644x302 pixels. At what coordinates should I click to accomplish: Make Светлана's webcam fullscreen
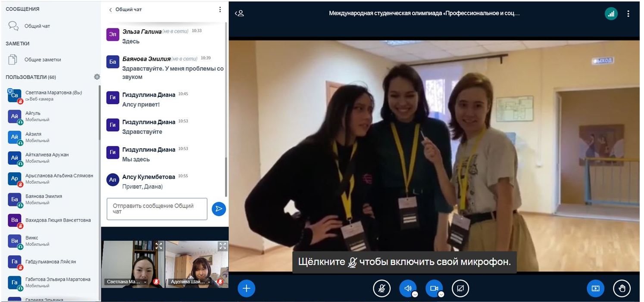click(159, 246)
